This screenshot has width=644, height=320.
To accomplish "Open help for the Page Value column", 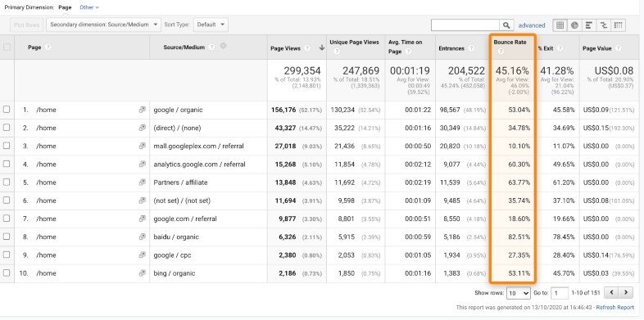I will click(618, 48).
